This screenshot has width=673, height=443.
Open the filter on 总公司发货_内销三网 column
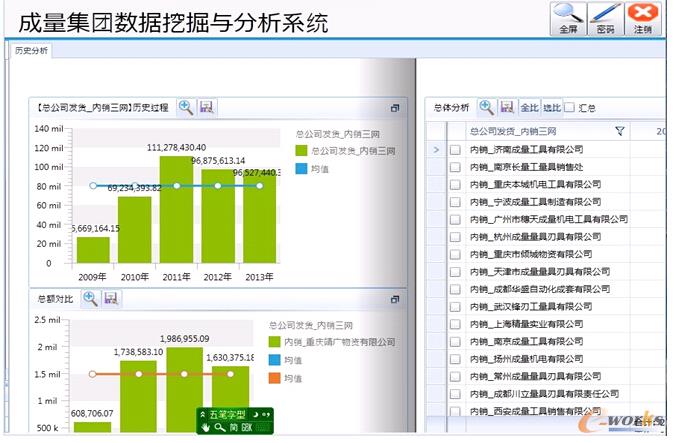click(620, 131)
